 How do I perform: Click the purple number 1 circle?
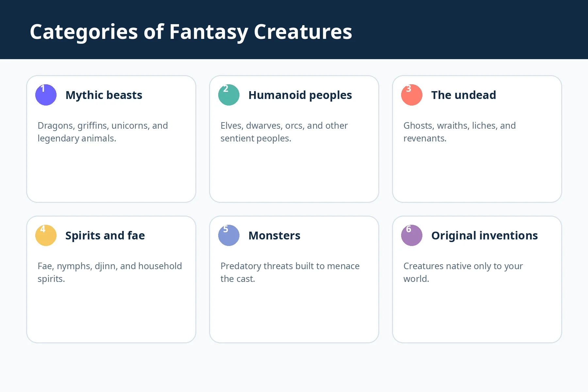(x=46, y=95)
